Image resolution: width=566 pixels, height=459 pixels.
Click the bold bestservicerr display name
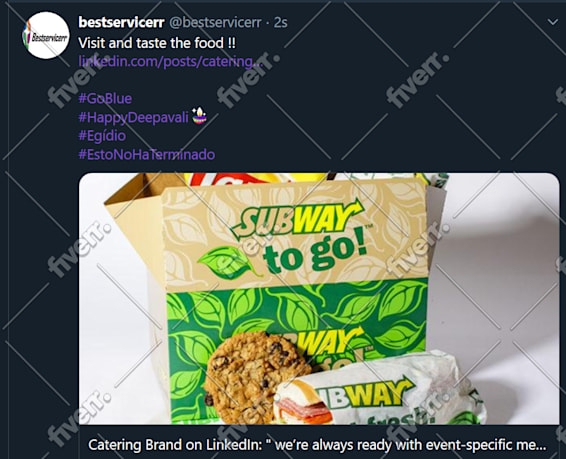[121, 22]
